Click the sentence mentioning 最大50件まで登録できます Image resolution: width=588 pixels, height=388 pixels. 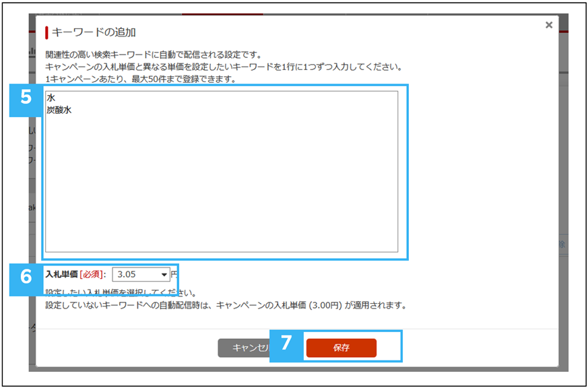coord(143,80)
